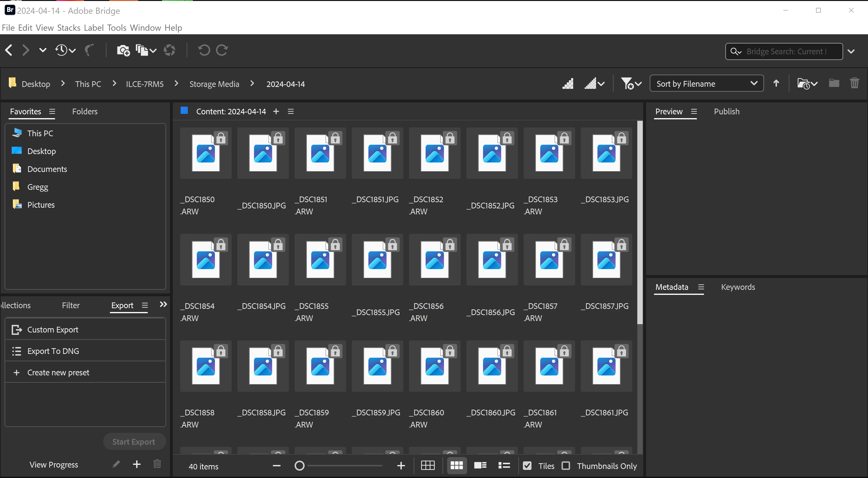Open the Stacks menu
Screen dimensions: 868x478
tap(69, 28)
